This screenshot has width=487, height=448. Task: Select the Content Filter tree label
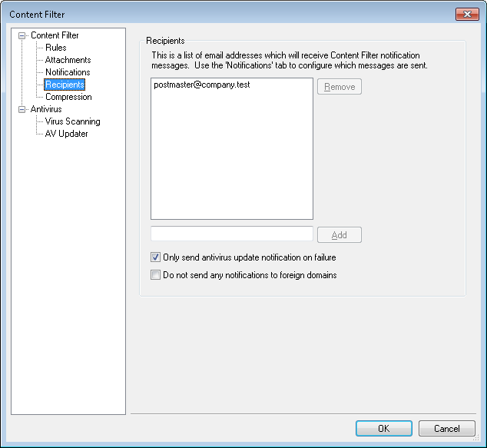[x=55, y=35]
